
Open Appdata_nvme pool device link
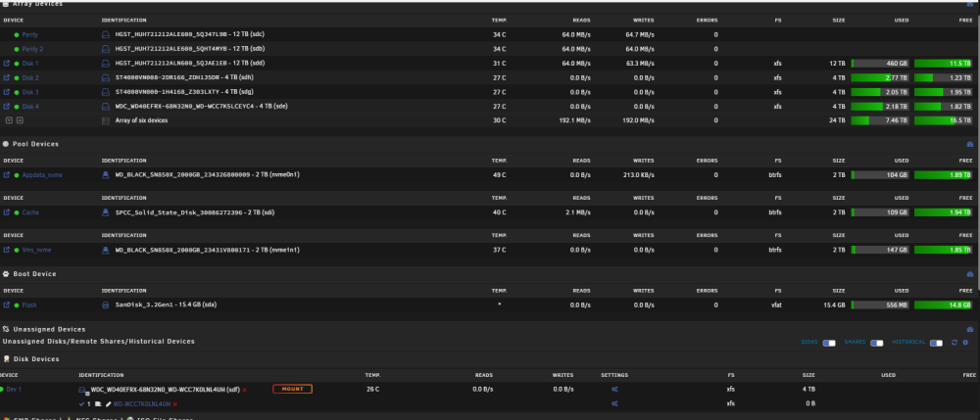(x=42, y=175)
